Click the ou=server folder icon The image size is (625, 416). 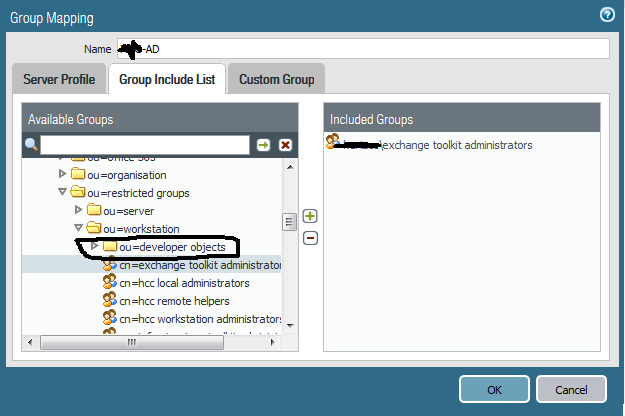click(94, 210)
